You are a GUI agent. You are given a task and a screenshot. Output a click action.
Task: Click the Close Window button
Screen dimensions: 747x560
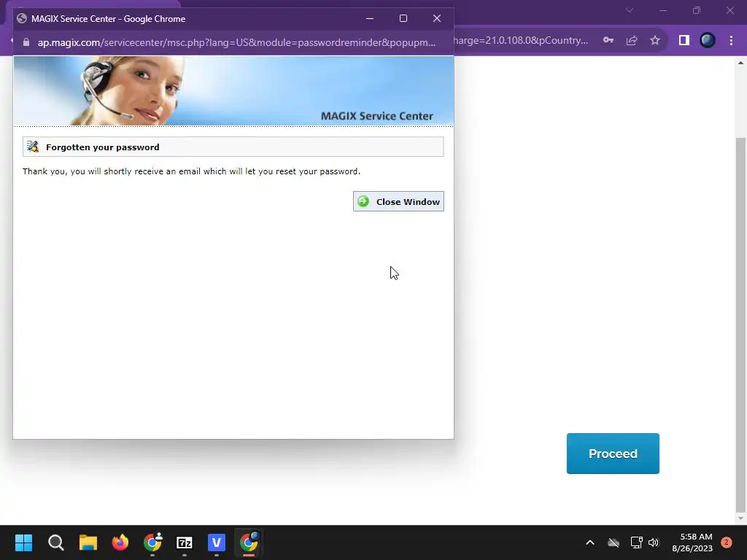click(x=398, y=201)
